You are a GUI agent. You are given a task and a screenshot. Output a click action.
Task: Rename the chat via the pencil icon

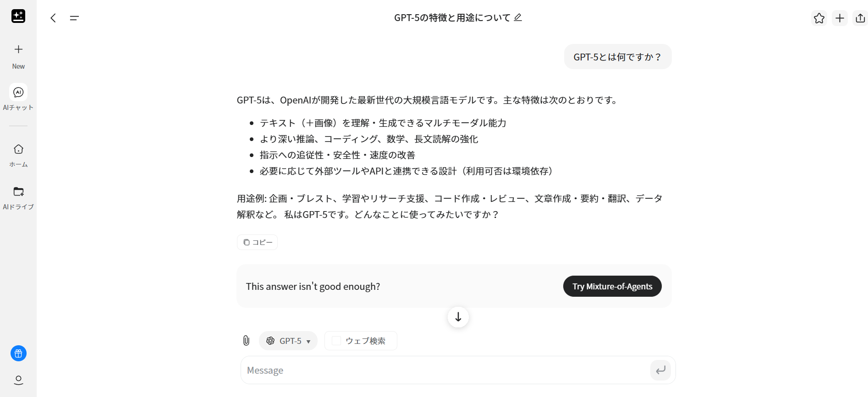click(518, 17)
